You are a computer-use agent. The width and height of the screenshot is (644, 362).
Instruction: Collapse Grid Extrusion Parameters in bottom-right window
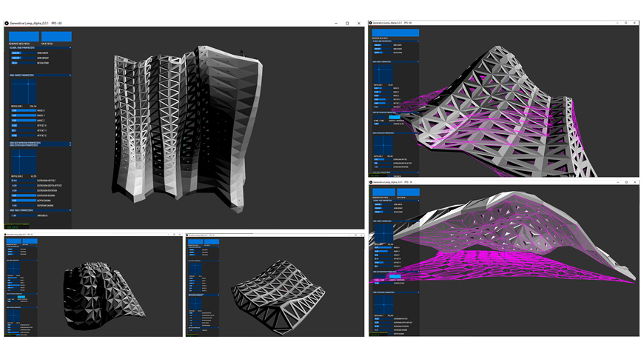coord(396,292)
